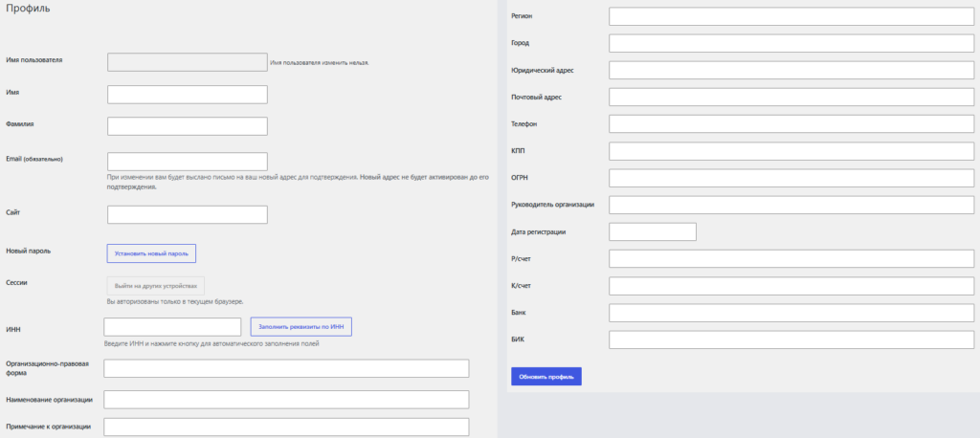980x438 pixels.
Task: Click the disabled Имя пользователя field
Action: tap(188, 62)
